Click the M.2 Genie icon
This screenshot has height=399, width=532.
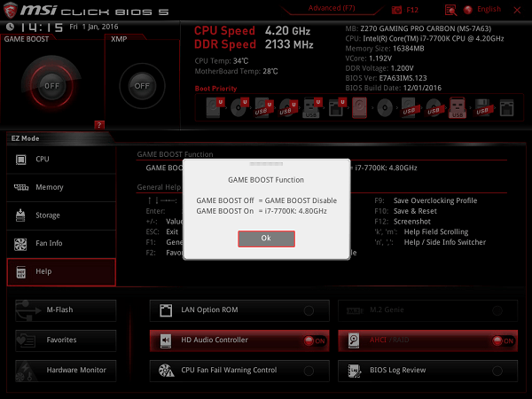point(354,310)
